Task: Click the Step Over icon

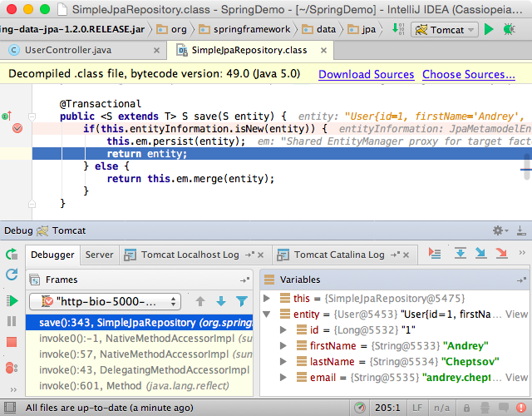Action: click(460, 253)
